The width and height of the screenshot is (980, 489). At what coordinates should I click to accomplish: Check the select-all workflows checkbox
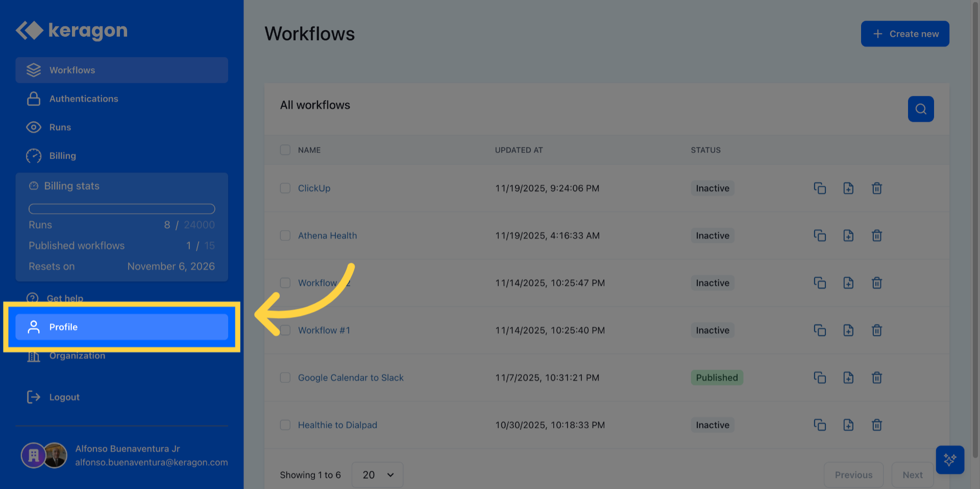click(x=285, y=150)
